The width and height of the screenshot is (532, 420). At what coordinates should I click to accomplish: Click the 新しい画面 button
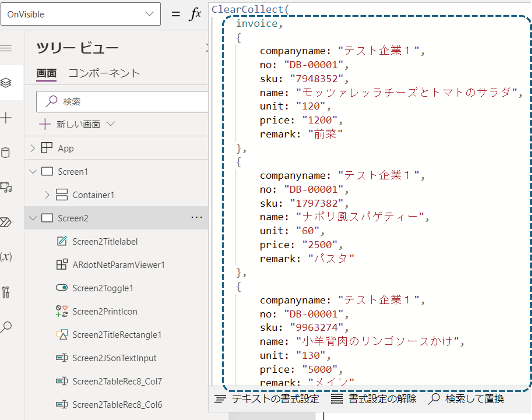(x=70, y=124)
